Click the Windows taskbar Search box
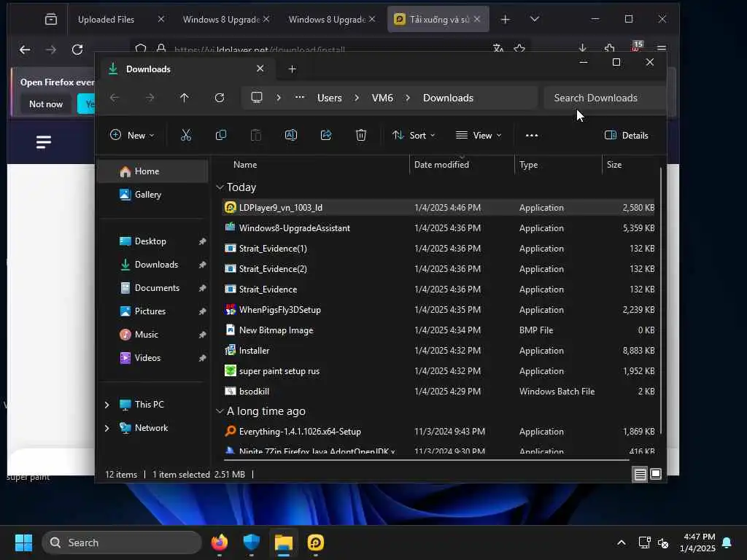 pos(122,542)
